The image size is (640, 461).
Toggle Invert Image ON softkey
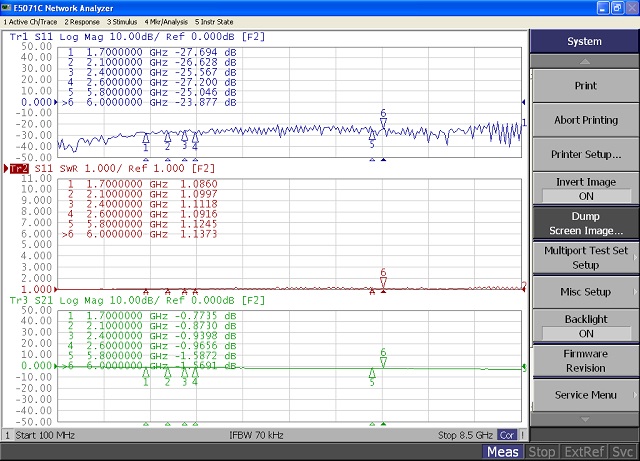coord(585,189)
